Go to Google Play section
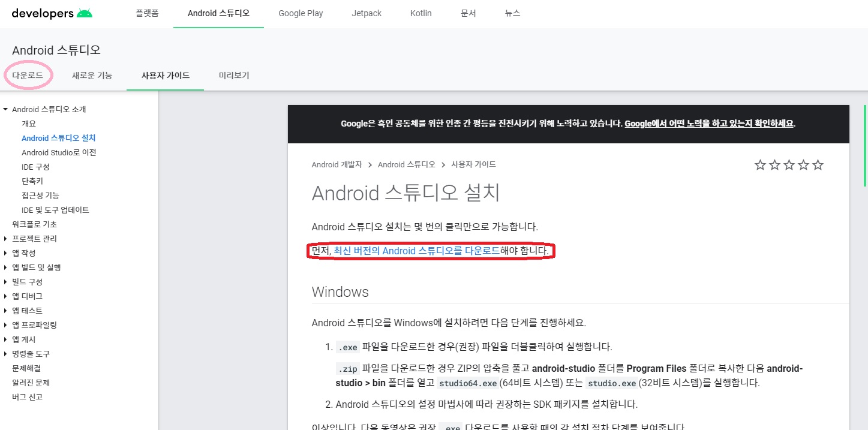The width and height of the screenshot is (868, 430). click(x=301, y=13)
